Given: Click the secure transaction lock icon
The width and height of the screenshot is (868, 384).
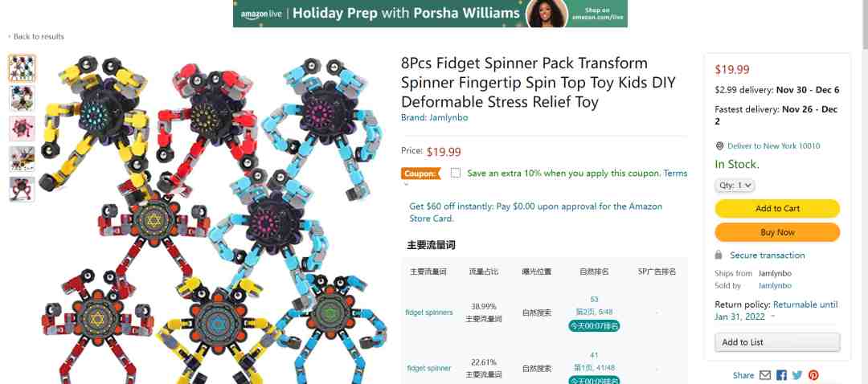Looking at the screenshot, I should [x=719, y=255].
